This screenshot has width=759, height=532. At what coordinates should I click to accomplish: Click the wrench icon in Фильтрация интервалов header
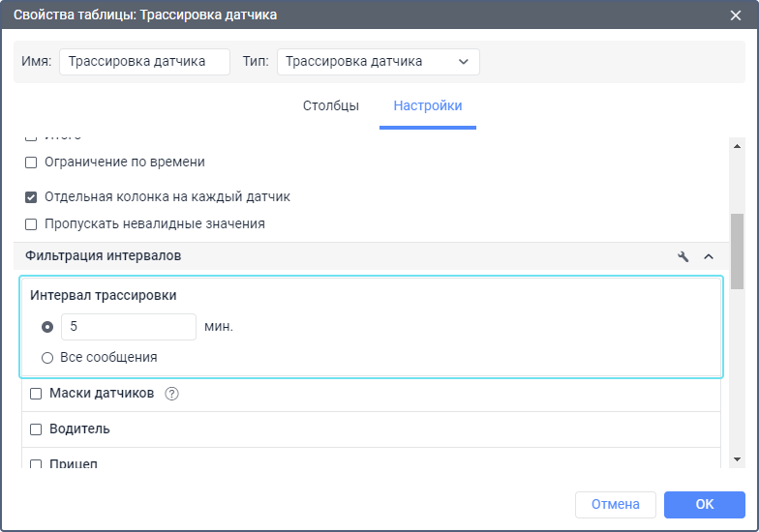tap(683, 256)
